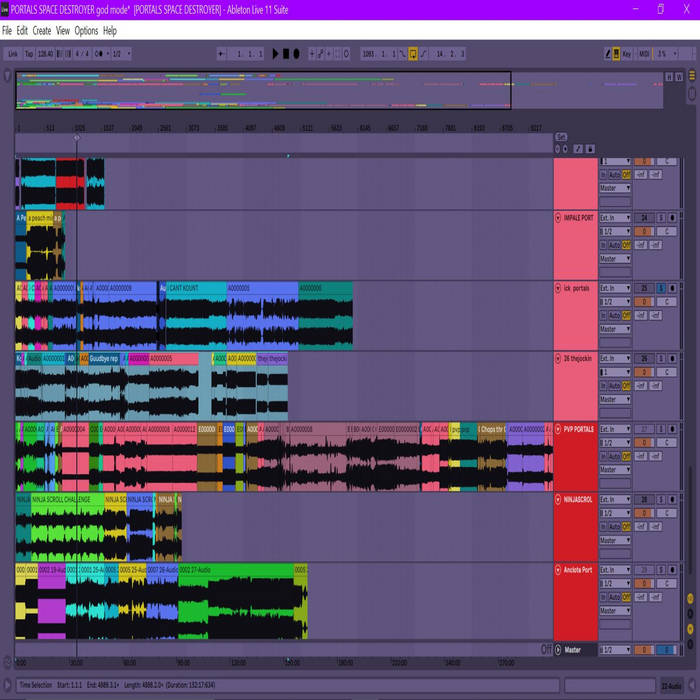
Task: Set PVP PORTALS monitor to Auto
Action: 615,456
